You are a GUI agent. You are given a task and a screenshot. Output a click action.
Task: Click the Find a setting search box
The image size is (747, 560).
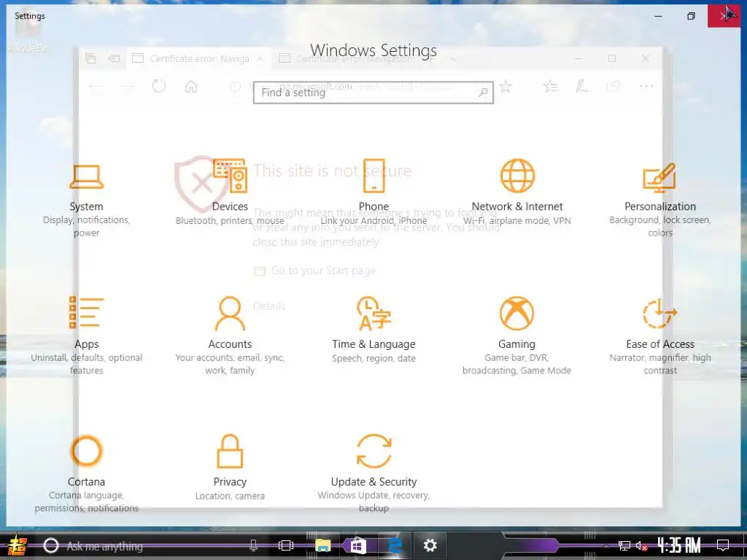(x=373, y=93)
